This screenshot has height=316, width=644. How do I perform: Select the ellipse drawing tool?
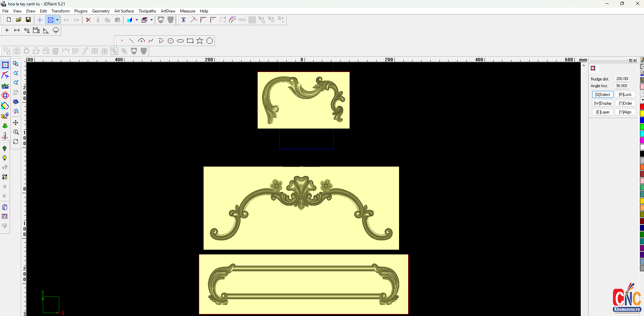180,41
